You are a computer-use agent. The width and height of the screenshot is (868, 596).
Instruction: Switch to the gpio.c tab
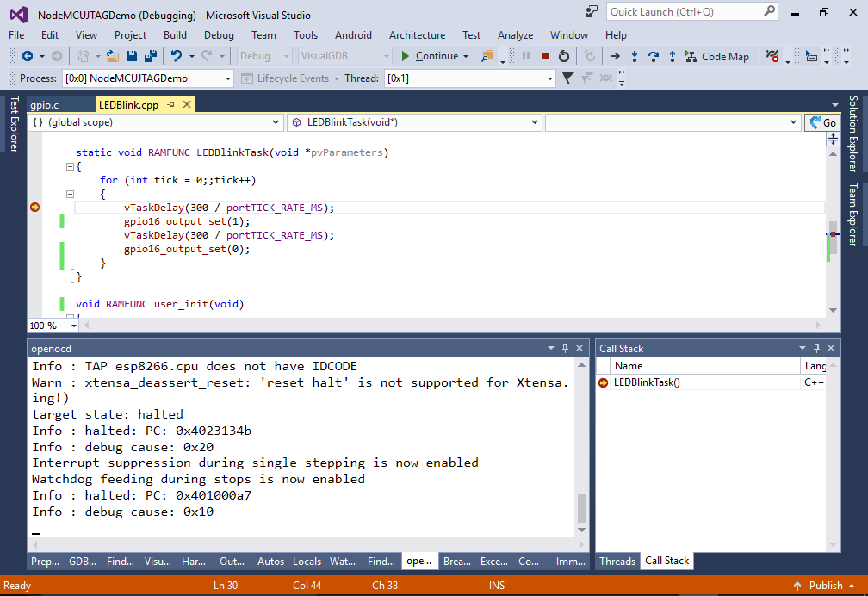pyautogui.click(x=44, y=105)
